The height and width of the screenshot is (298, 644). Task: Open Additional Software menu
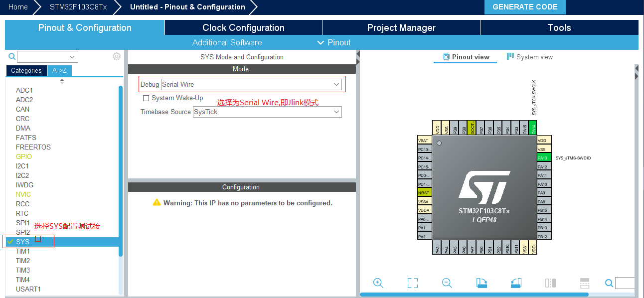[x=227, y=42]
